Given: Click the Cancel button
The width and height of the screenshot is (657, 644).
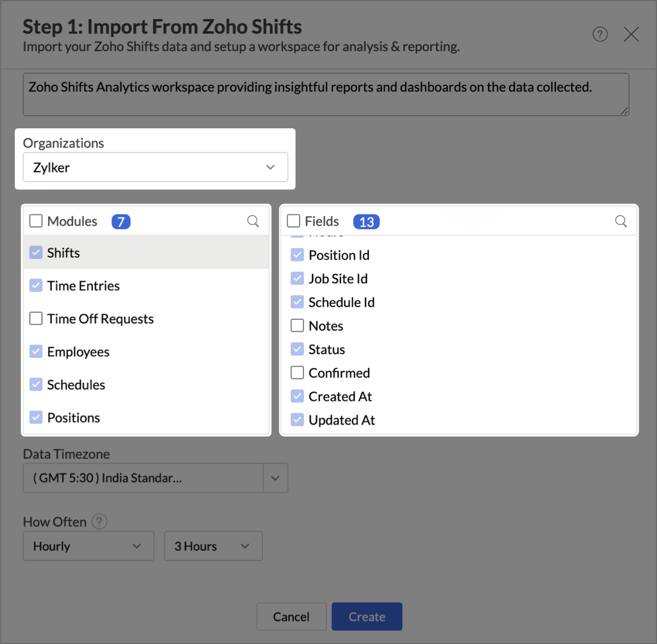Looking at the screenshot, I should coord(291,617).
